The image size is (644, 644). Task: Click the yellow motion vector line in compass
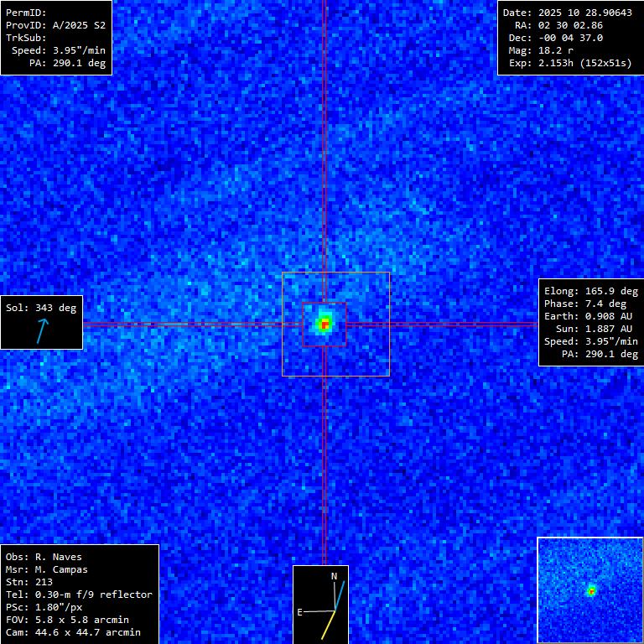click(328, 625)
